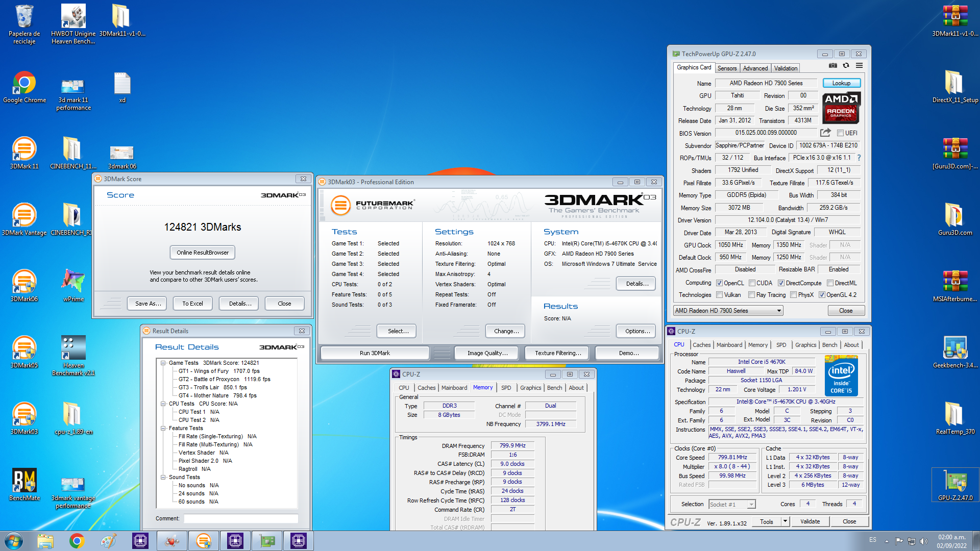Toggle the Ray Tracing checkbox
Viewport: 980px width, 551px height.
pos(751,295)
